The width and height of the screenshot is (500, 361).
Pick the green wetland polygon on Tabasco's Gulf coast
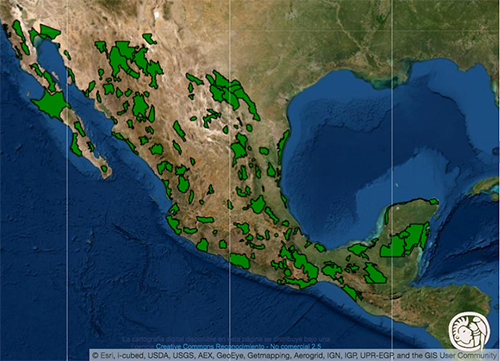click(359, 250)
